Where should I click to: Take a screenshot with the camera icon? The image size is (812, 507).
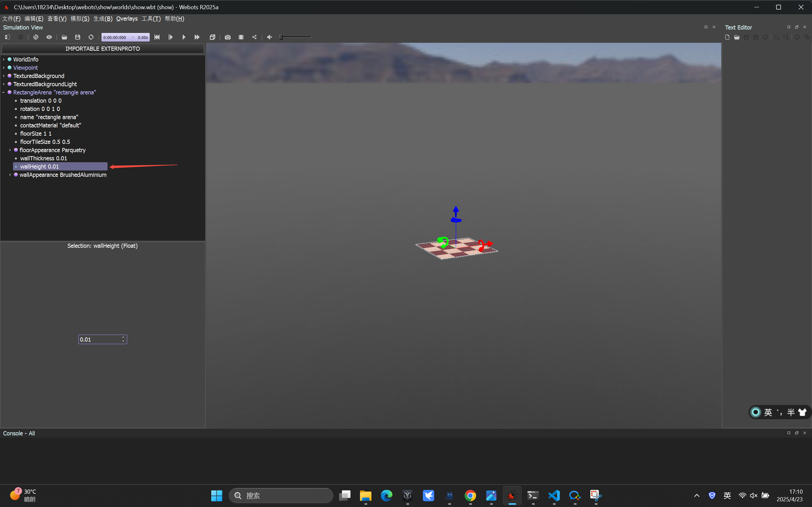tap(227, 37)
